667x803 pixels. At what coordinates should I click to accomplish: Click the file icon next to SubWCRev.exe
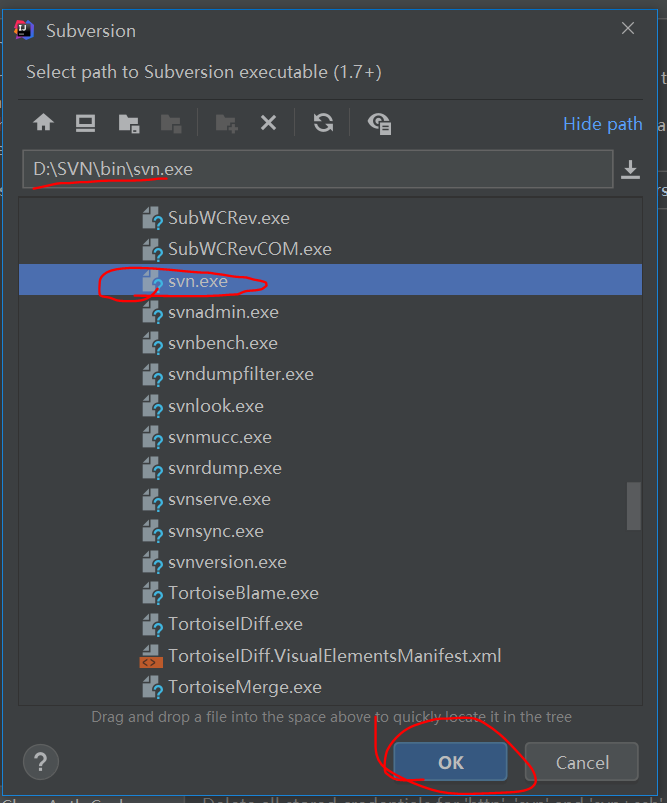[x=152, y=218]
